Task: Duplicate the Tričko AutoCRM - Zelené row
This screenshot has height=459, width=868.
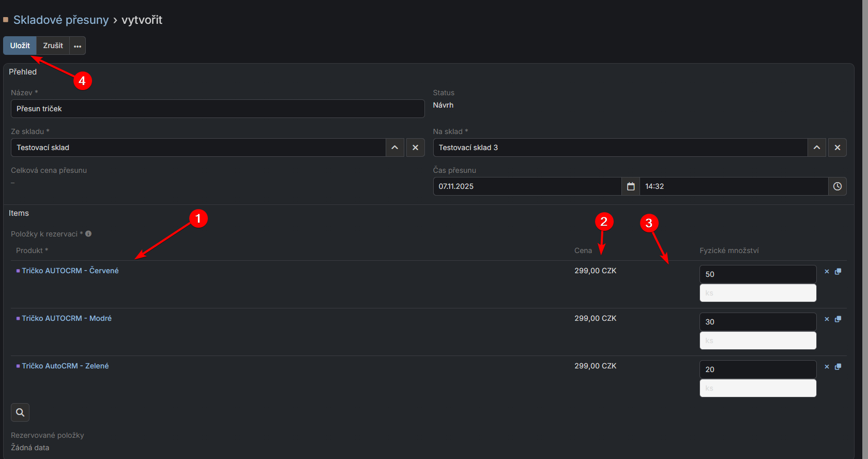Action: (x=838, y=367)
